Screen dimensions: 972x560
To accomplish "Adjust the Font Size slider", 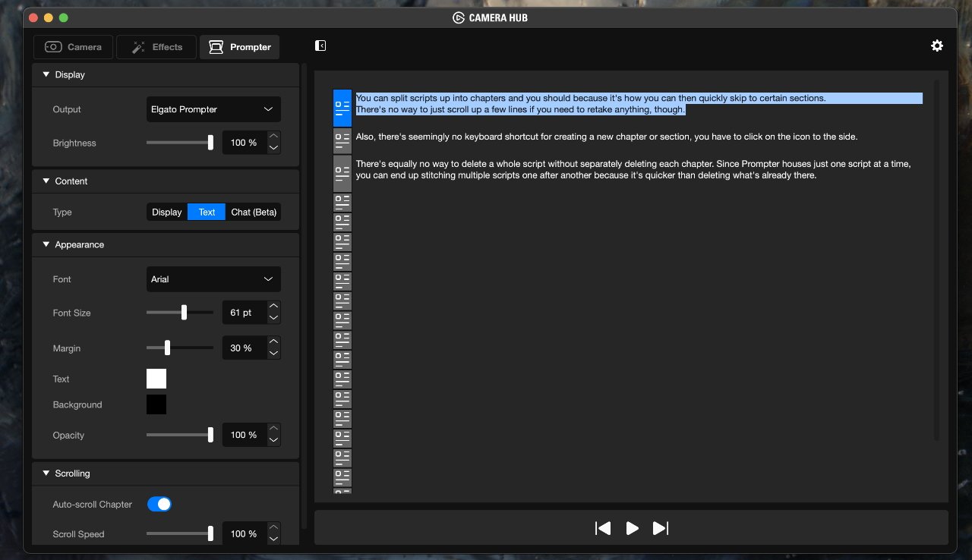I will tap(180, 313).
